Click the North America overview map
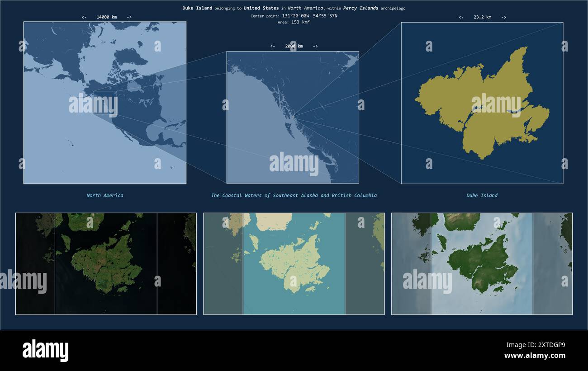 pos(105,103)
